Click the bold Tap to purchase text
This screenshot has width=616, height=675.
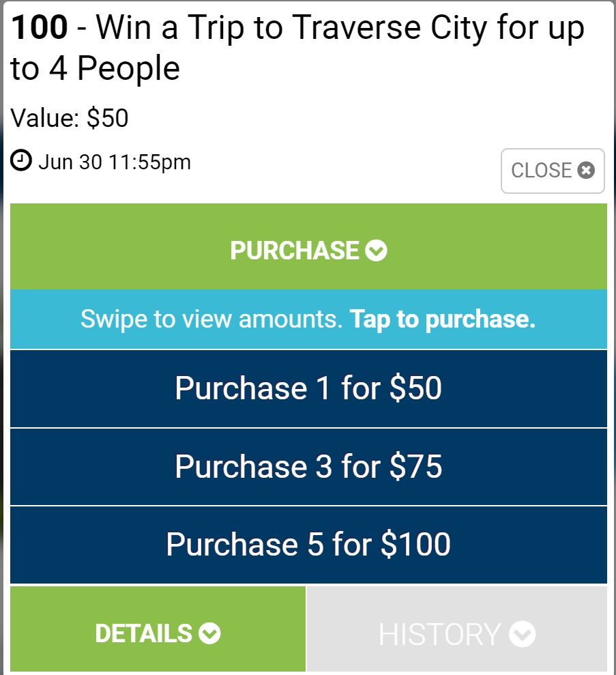[443, 319]
